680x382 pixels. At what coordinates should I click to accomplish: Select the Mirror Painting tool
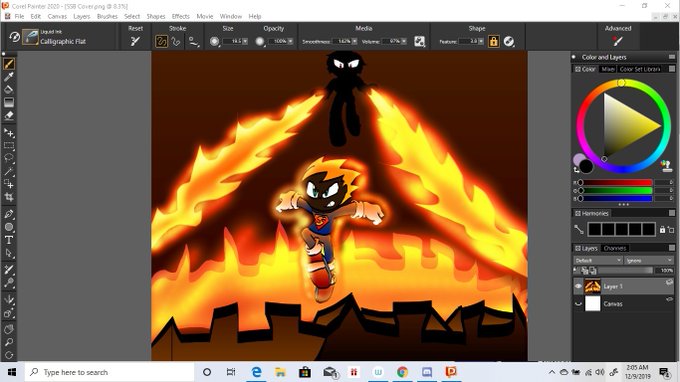(9, 300)
